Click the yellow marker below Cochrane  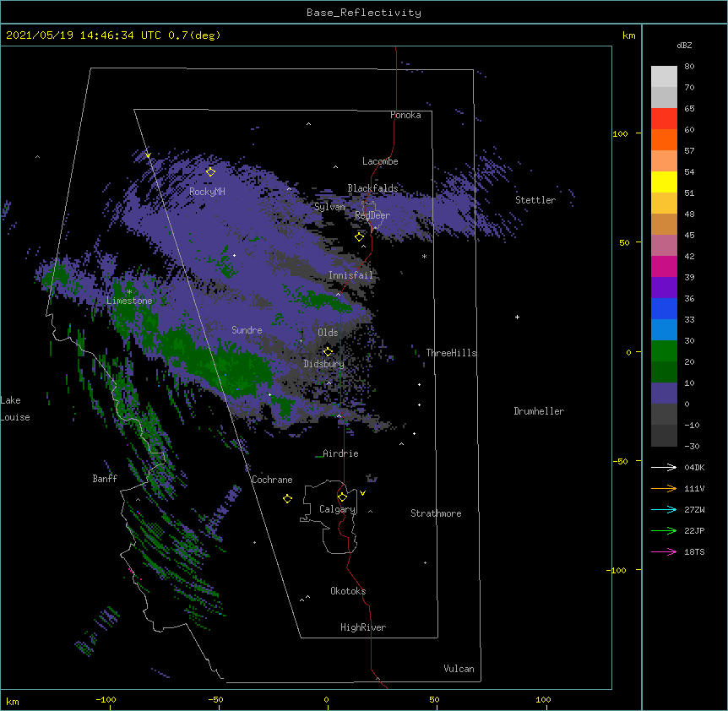[x=287, y=498]
